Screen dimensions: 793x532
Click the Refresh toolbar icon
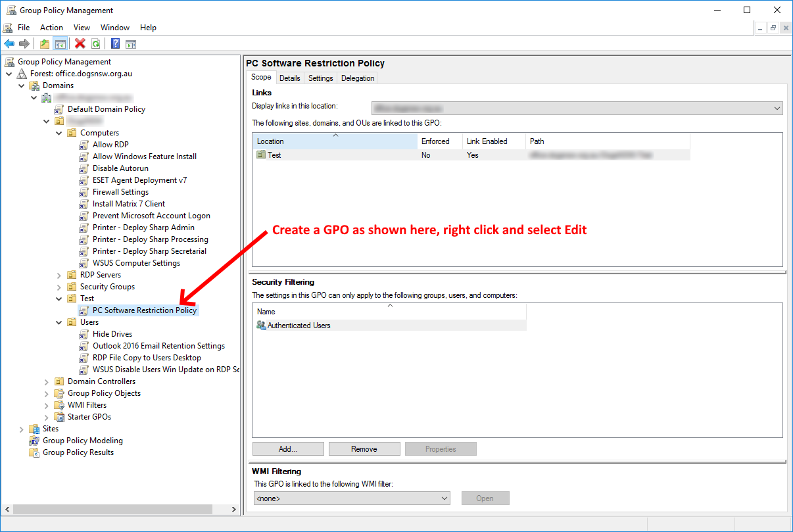(96, 44)
